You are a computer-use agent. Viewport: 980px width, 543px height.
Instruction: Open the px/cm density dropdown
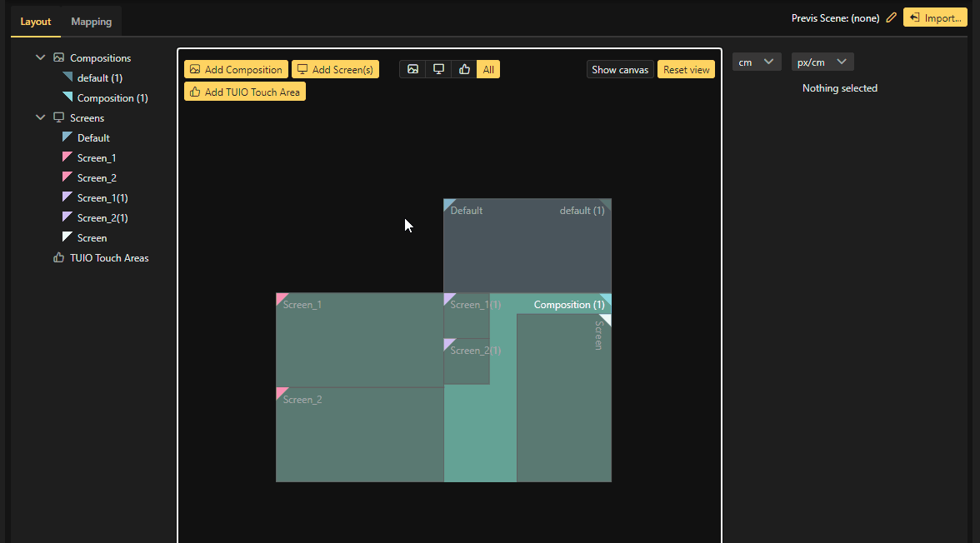[x=822, y=62]
